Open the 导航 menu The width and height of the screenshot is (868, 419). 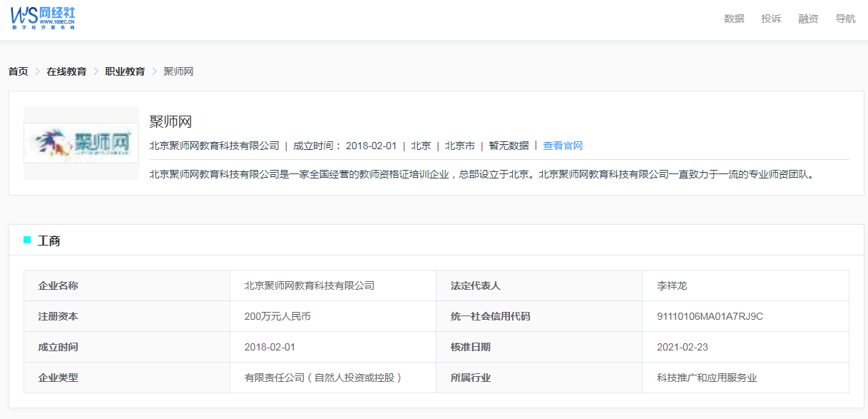pyautogui.click(x=845, y=19)
